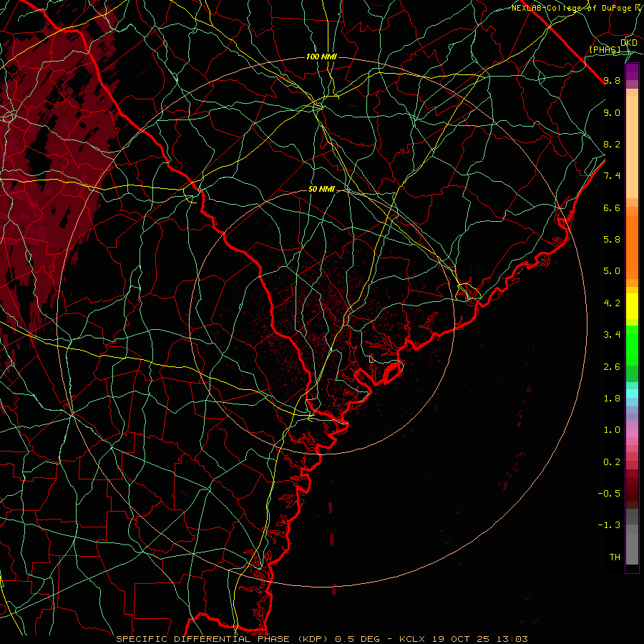Click the bright yellow segment of the color bar
Screen dimensions: 644x644
click(x=632, y=306)
